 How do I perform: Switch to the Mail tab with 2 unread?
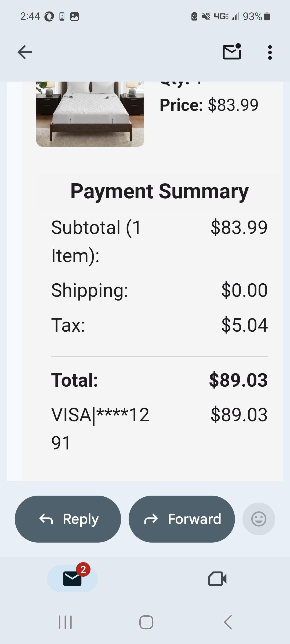(x=73, y=578)
